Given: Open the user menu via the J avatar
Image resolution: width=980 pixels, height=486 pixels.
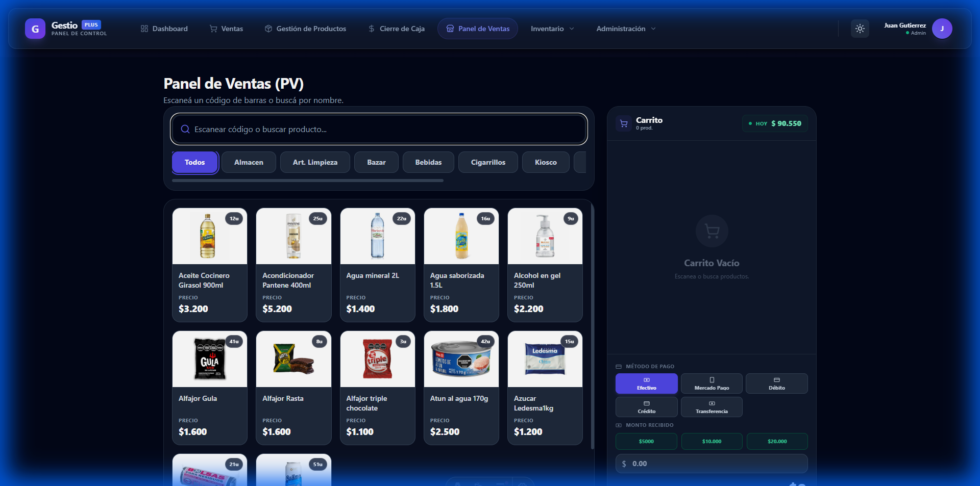Looking at the screenshot, I should [x=942, y=29].
